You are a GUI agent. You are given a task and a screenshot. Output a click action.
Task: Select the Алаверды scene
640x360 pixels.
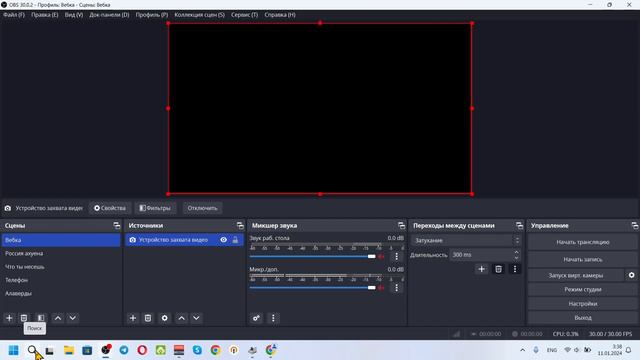(x=61, y=293)
